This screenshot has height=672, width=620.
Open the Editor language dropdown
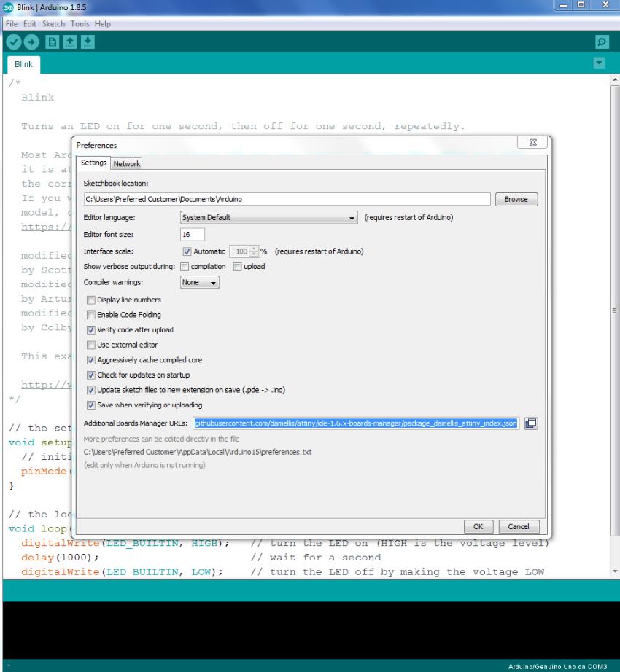[269, 218]
